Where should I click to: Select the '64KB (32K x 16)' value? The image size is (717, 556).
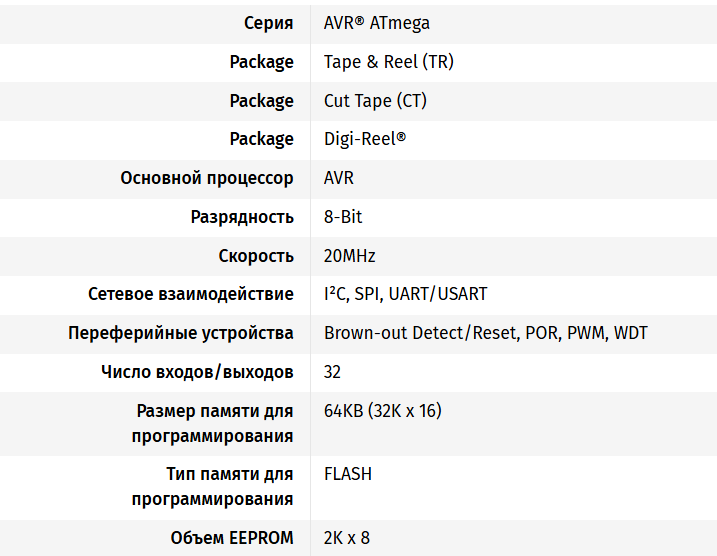[383, 411]
